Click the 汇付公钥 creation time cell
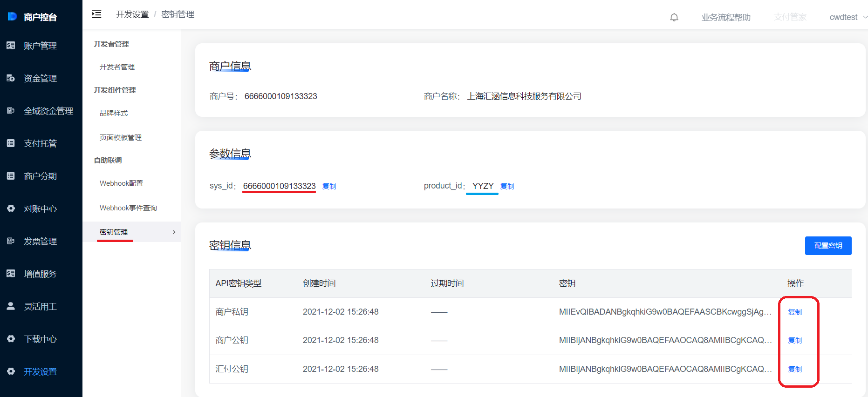This screenshot has height=397, width=868. click(x=341, y=369)
